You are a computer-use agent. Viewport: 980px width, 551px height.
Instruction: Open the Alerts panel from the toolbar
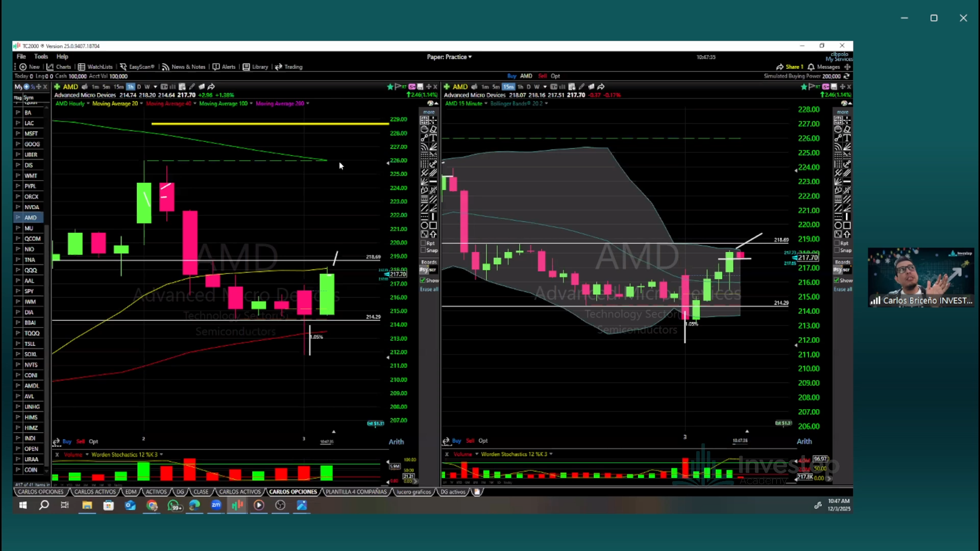point(224,67)
